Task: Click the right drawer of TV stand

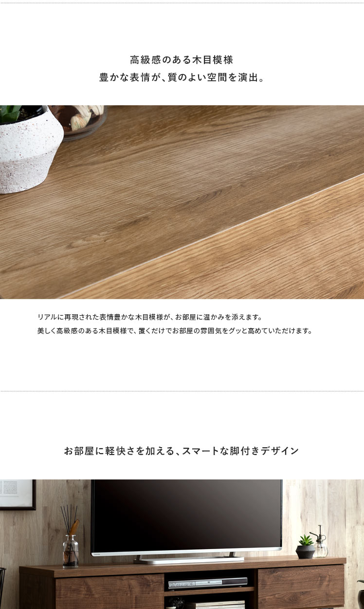Action: (x=301, y=588)
